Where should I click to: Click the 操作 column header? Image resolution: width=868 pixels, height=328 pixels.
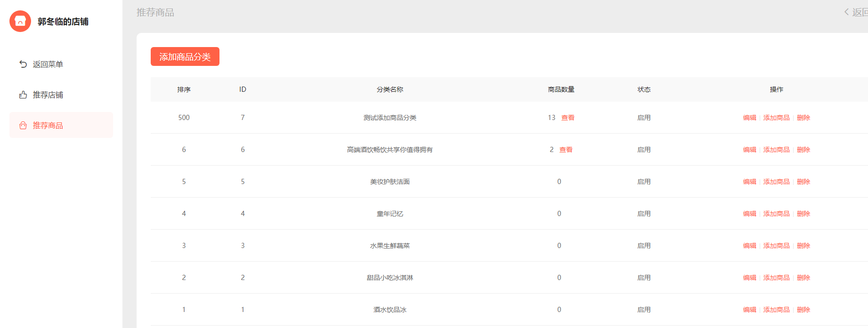(x=777, y=89)
